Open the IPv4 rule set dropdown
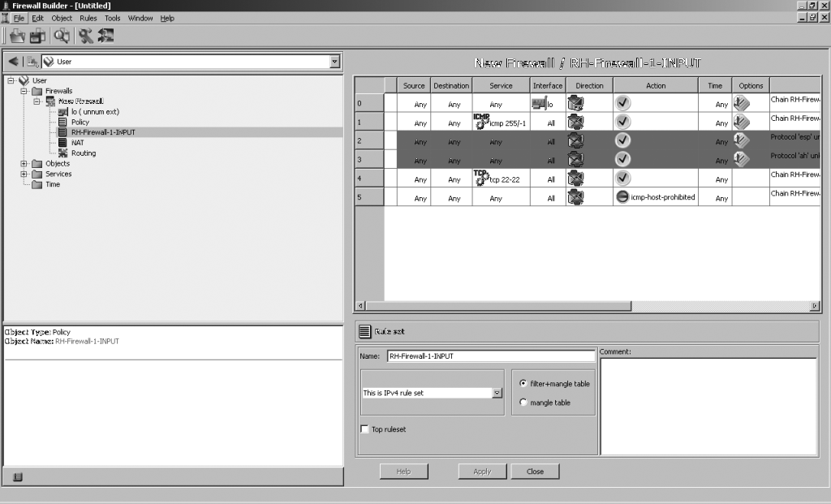The image size is (831, 504). (497, 393)
